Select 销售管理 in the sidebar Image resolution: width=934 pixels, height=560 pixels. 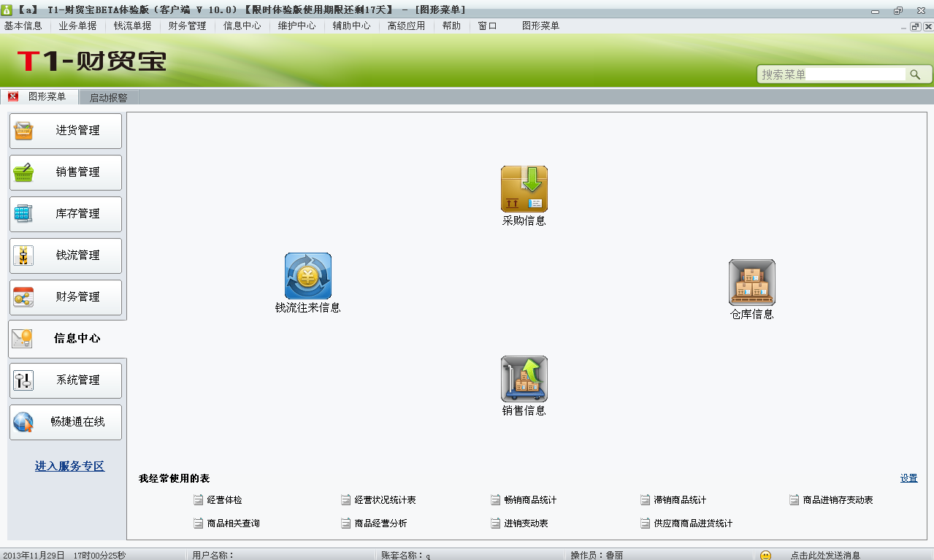(66, 172)
